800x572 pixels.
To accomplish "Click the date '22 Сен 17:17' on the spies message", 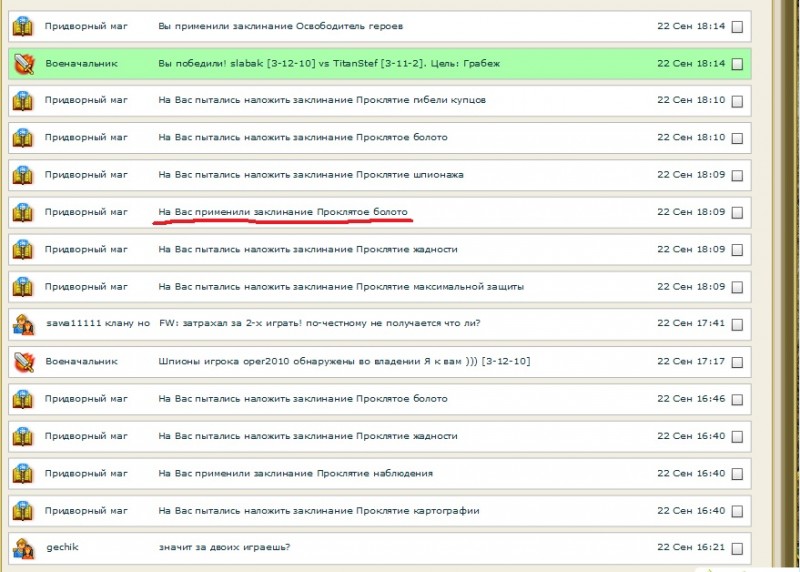I will (690, 361).
